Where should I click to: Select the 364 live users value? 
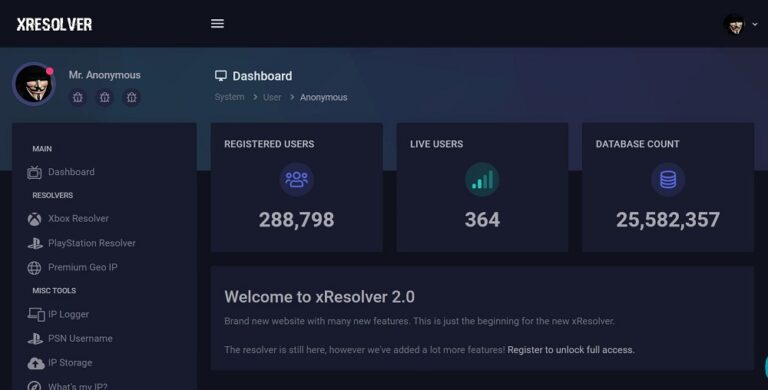[482, 219]
